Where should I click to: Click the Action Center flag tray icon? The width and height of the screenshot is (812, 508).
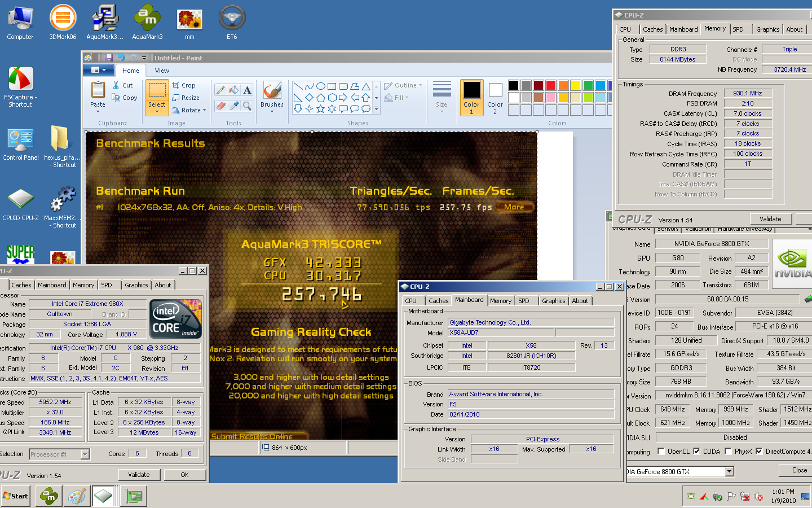(x=731, y=497)
